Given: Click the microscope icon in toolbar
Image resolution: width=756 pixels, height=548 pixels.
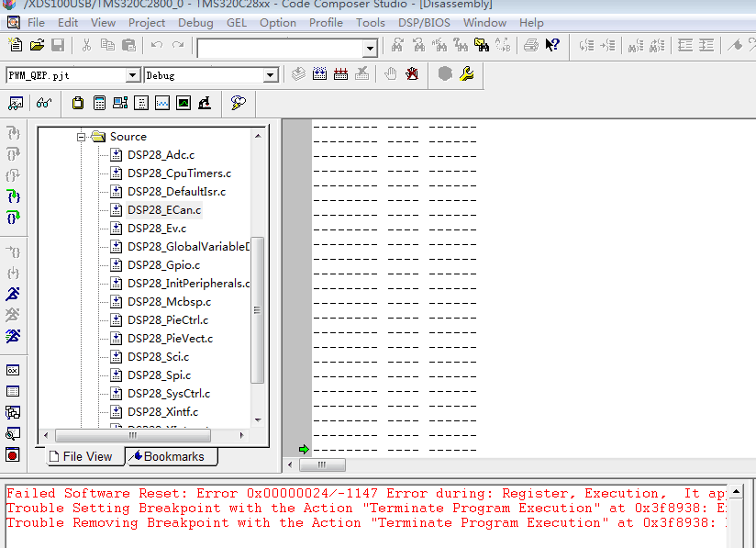Looking at the screenshot, I should coord(205,103).
